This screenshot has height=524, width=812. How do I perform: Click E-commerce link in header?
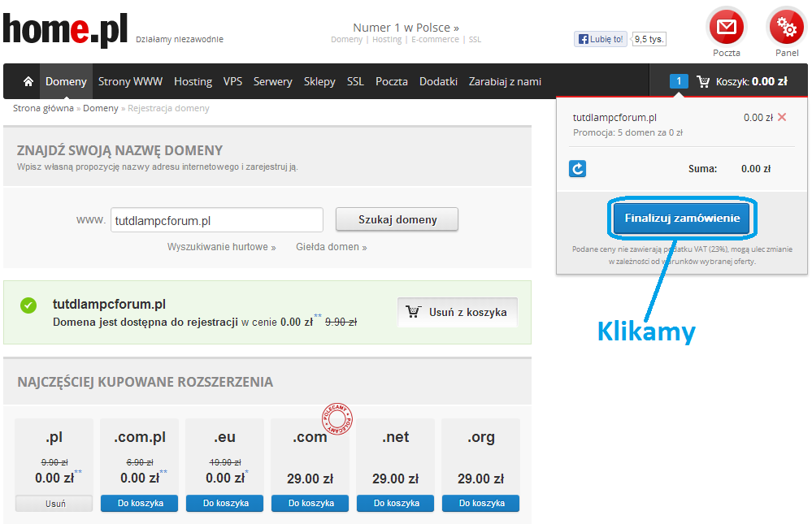(x=435, y=39)
